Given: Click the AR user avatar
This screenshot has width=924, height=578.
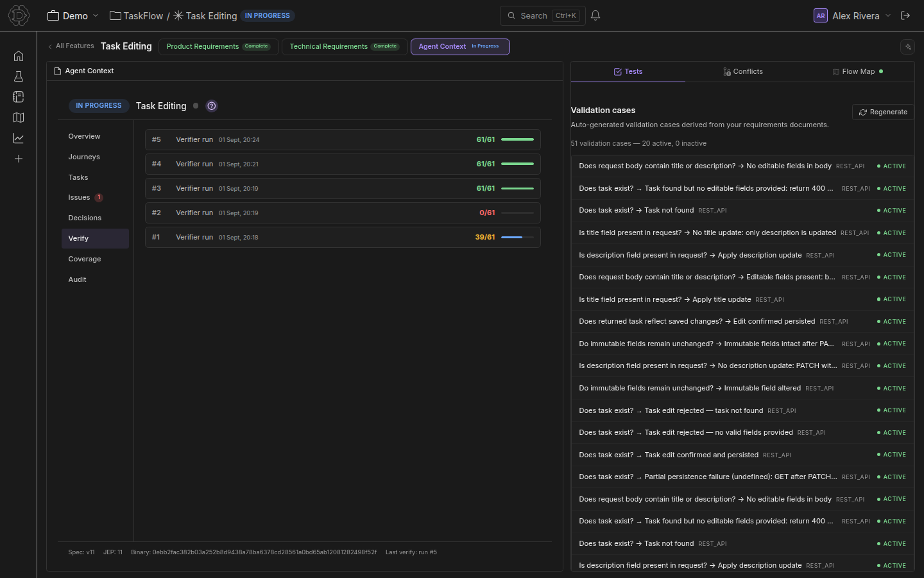Looking at the screenshot, I should pyautogui.click(x=821, y=15).
